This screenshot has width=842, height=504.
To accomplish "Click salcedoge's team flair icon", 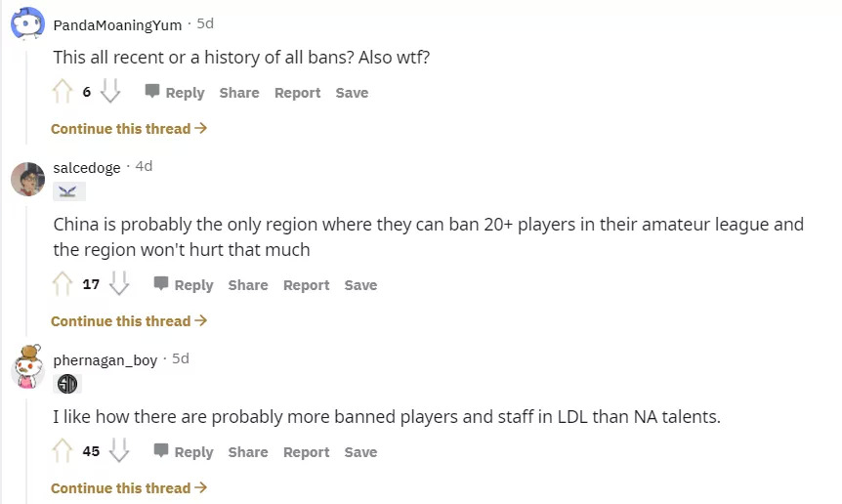I will point(66,191).
